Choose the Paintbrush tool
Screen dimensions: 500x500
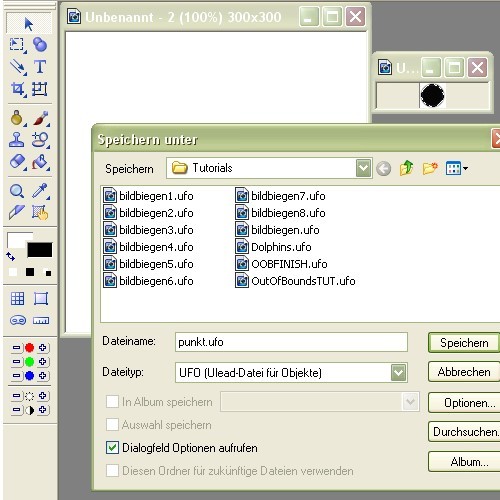click(x=41, y=119)
